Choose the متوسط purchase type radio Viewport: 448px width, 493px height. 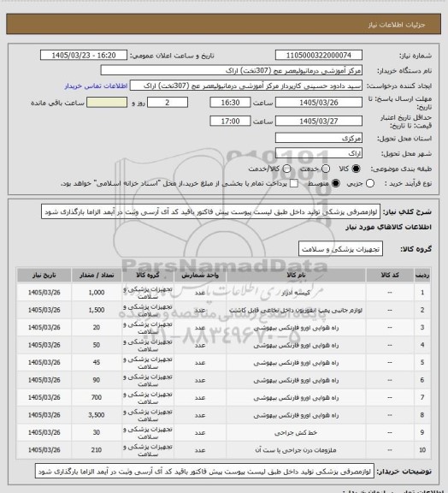(x=336, y=183)
